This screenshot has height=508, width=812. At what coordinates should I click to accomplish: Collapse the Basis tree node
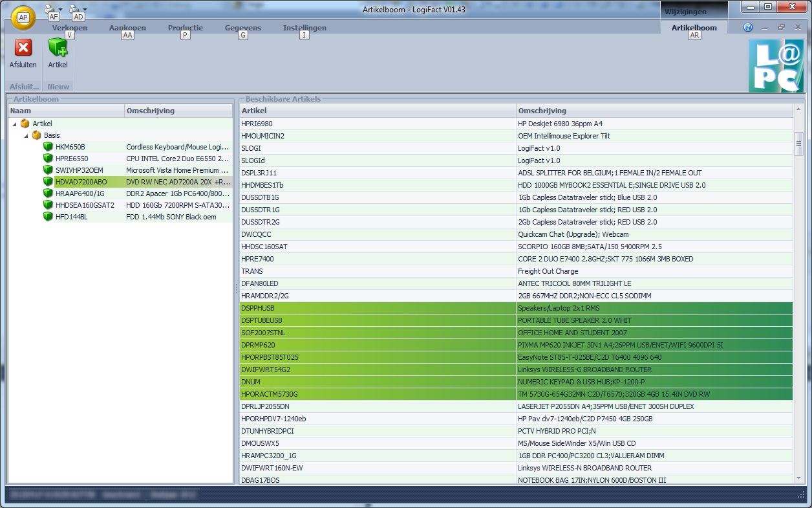pos(27,136)
